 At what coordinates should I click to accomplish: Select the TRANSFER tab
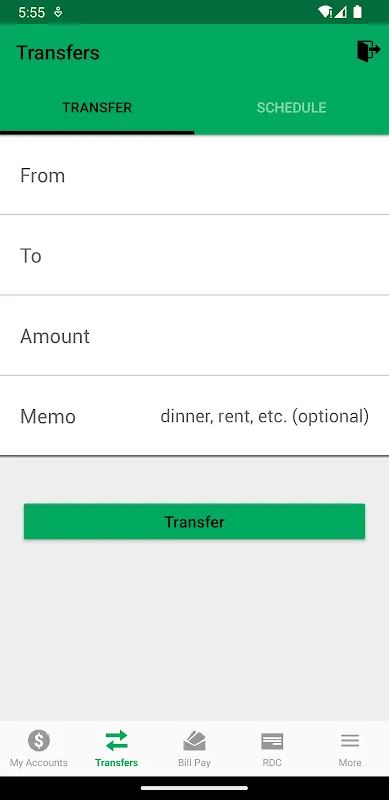[x=97, y=108]
